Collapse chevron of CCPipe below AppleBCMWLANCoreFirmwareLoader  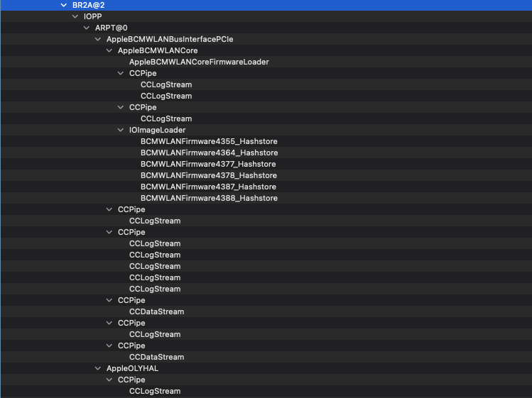click(121, 73)
